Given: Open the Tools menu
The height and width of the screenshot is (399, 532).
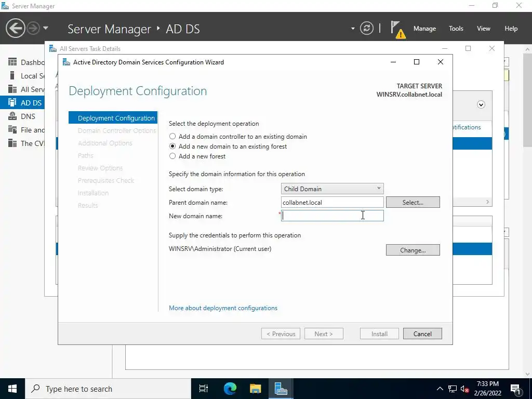Looking at the screenshot, I should [456, 29].
